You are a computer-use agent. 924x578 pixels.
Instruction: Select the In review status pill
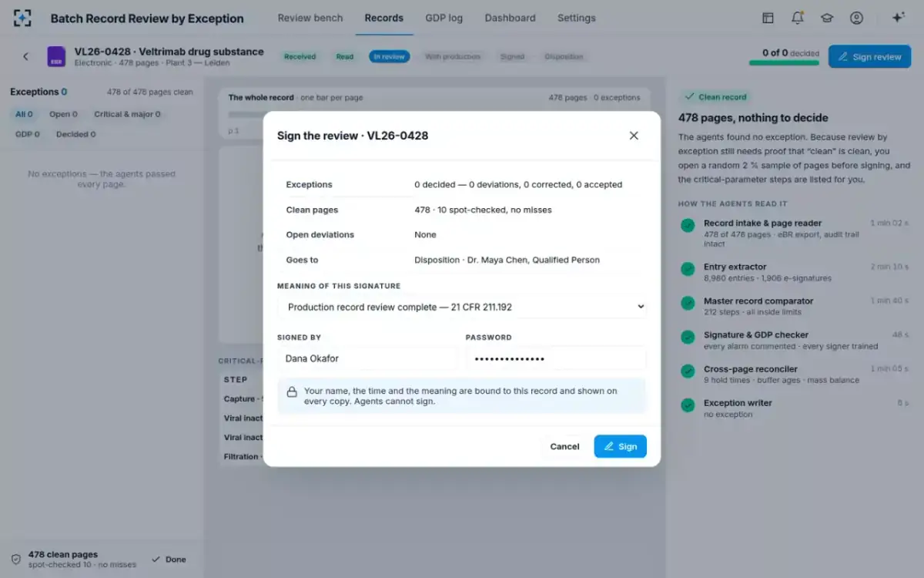pyautogui.click(x=390, y=56)
